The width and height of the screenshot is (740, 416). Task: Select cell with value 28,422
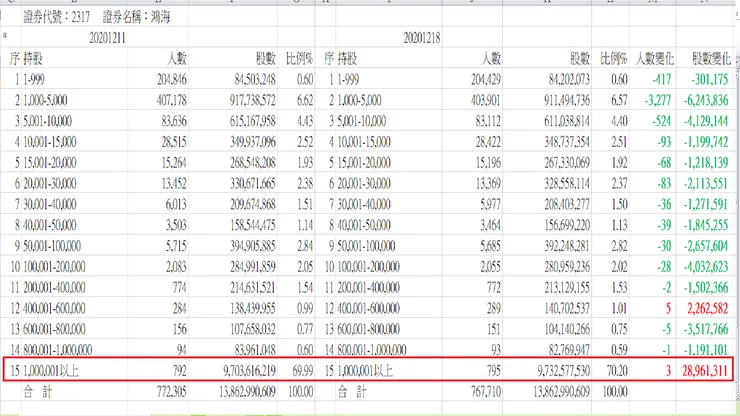click(488, 142)
